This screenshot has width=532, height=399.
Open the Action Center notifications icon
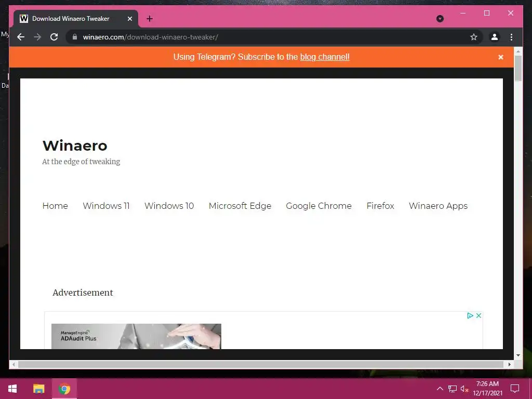(515, 389)
